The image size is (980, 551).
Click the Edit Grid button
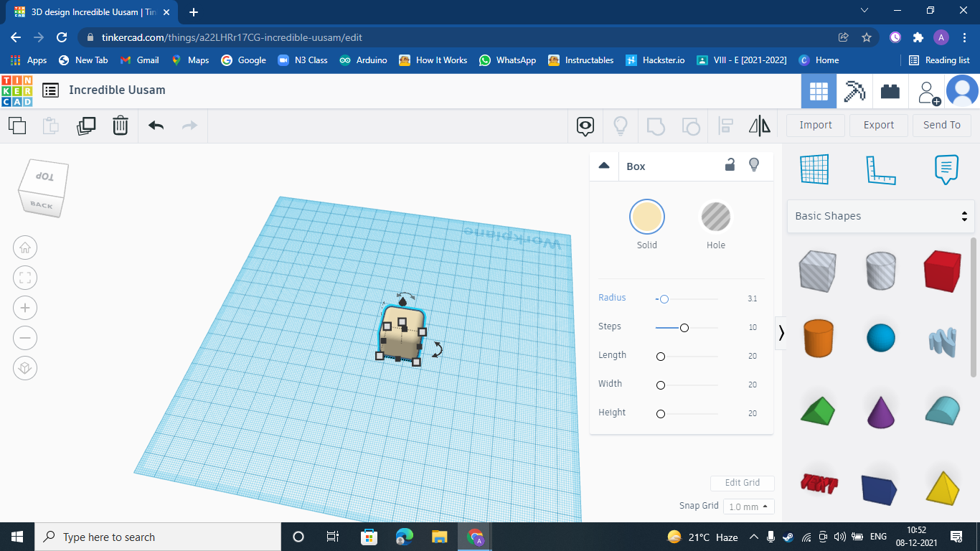pyautogui.click(x=743, y=483)
